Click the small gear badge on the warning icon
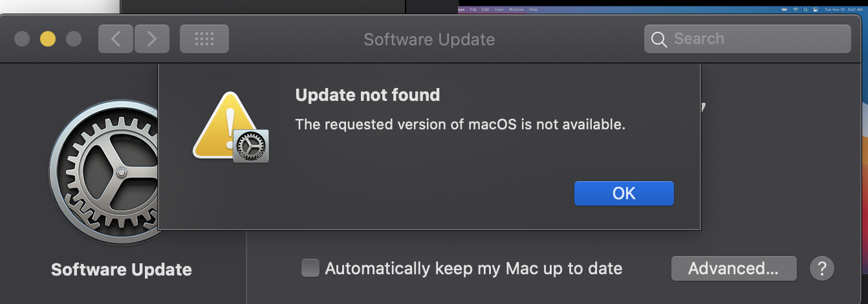 click(251, 146)
